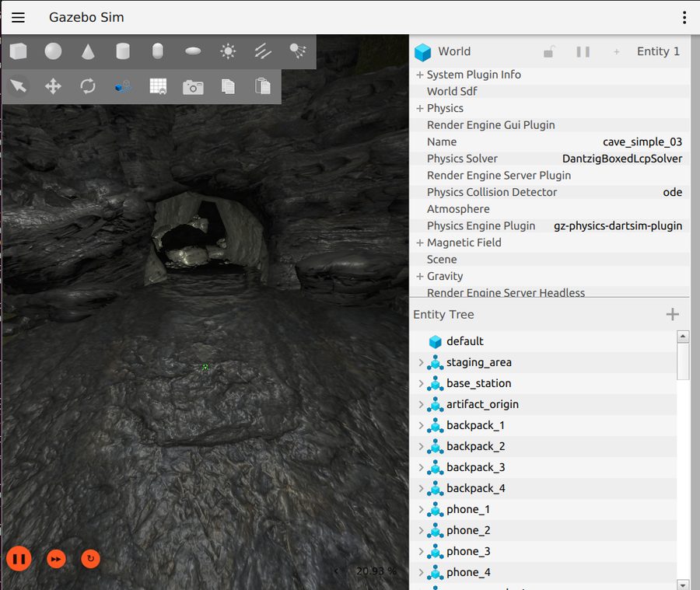Copy selected entity icon

228,86
